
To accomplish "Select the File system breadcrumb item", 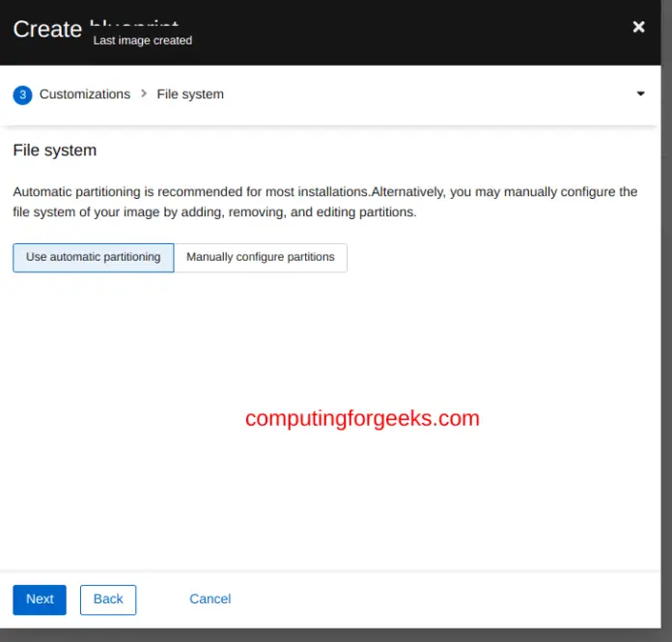I will 190,95.
